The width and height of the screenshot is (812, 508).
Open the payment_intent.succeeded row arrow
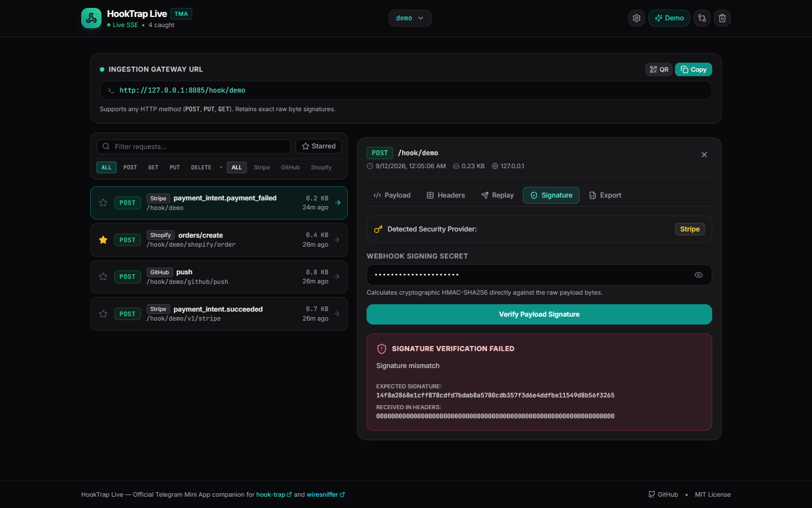(x=337, y=314)
